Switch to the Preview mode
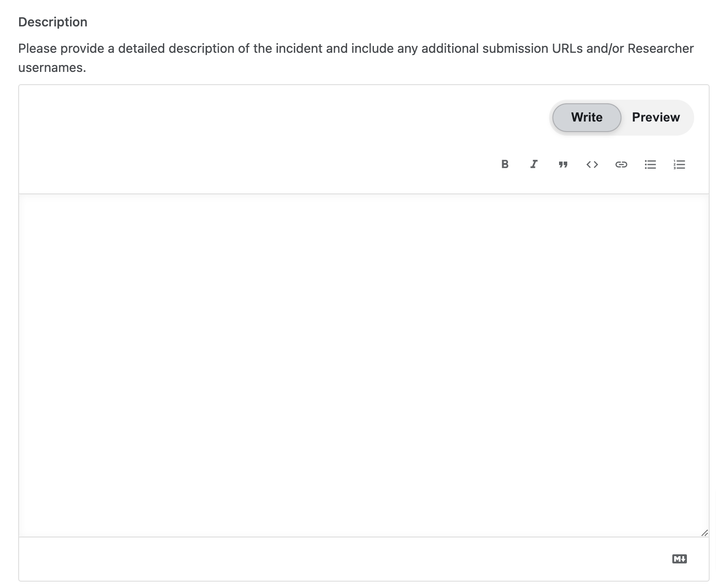Screen dimensions: 716x588 coord(656,117)
